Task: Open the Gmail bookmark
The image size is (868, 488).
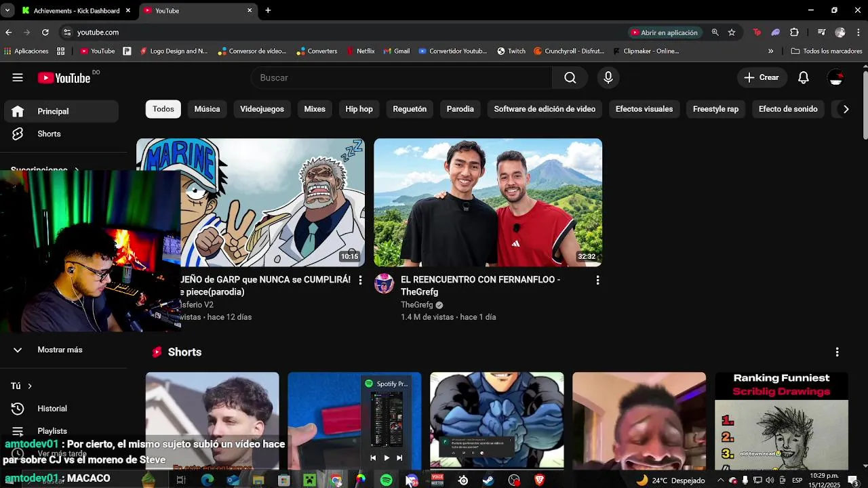Action: click(x=396, y=51)
